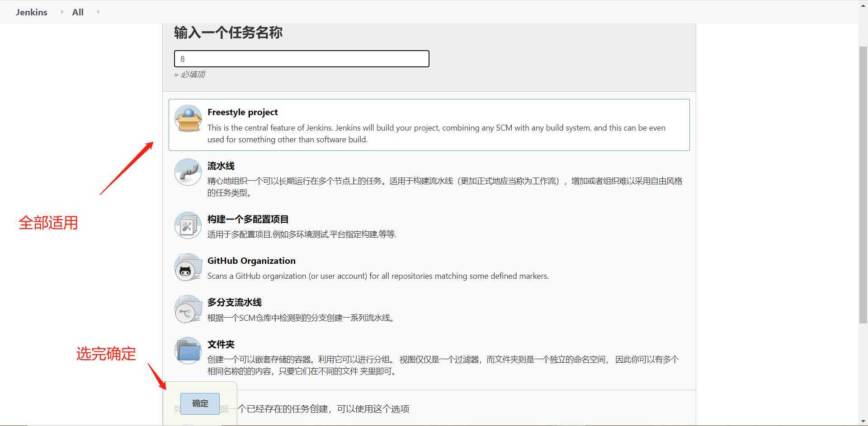Select the Freestyle project title

(x=242, y=112)
